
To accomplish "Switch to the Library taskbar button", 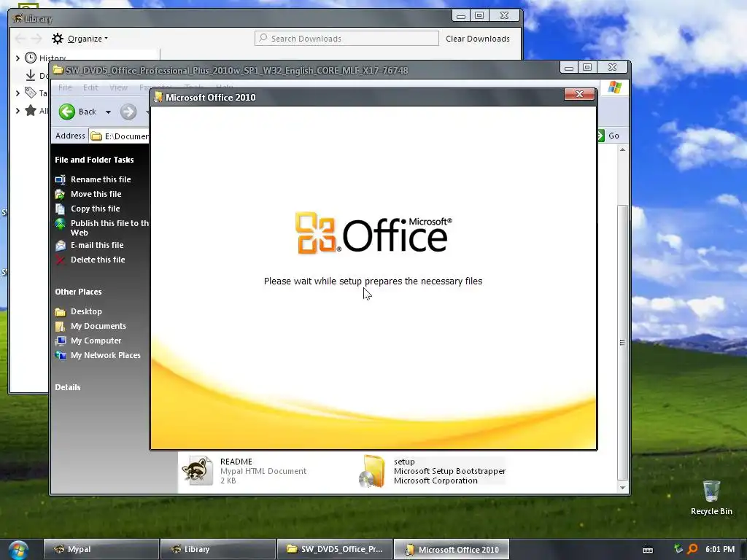I will (x=217, y=550).
